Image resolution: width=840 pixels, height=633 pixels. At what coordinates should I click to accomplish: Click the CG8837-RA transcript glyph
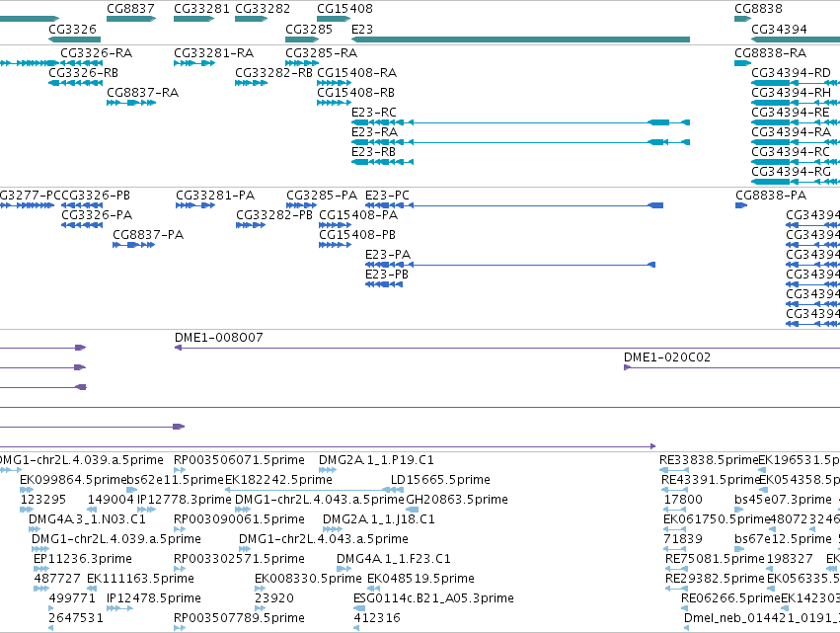coord(131,103)
